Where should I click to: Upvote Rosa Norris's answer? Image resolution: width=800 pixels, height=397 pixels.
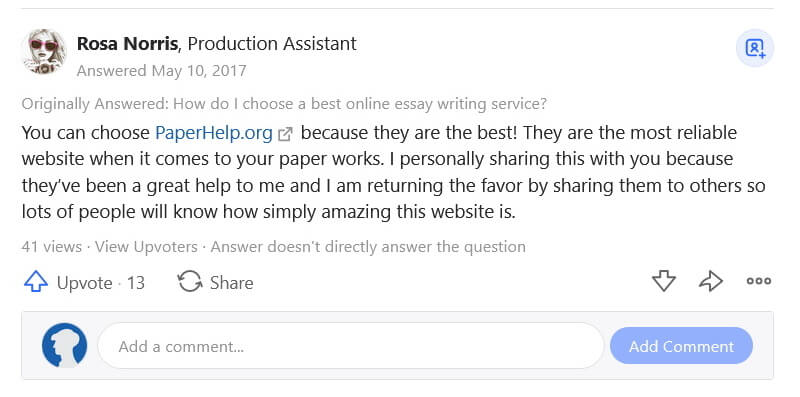coord(36,282)
